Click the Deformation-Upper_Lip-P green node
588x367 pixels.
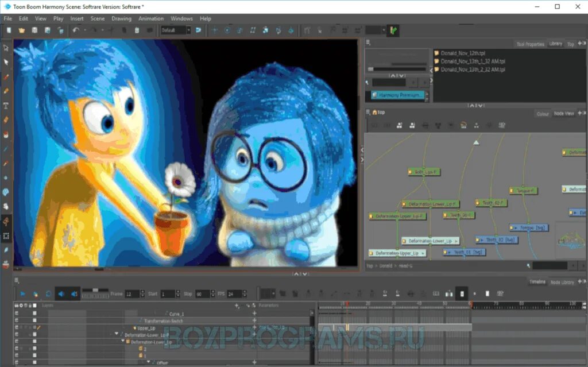[397, 216]
